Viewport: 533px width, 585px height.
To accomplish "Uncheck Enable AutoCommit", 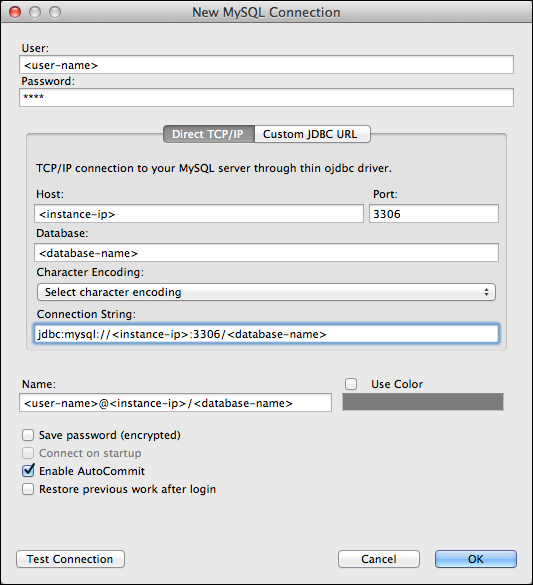I will coord(28,471).
